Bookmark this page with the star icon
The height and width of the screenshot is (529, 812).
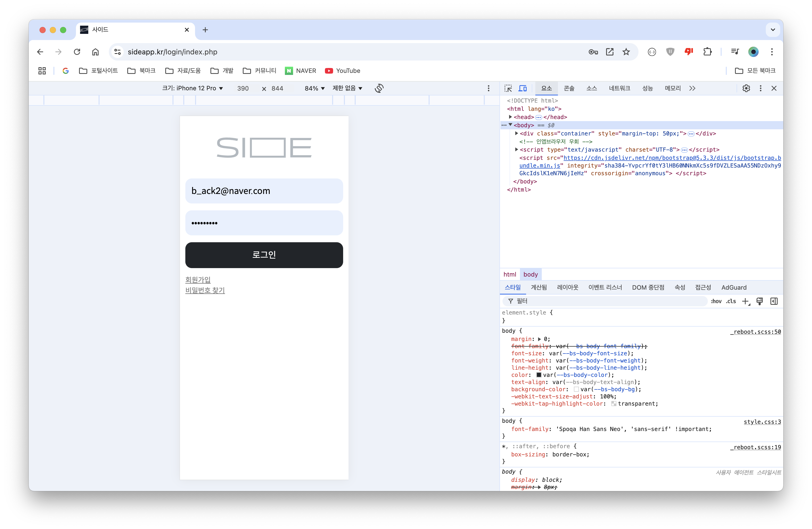[626, 52]
